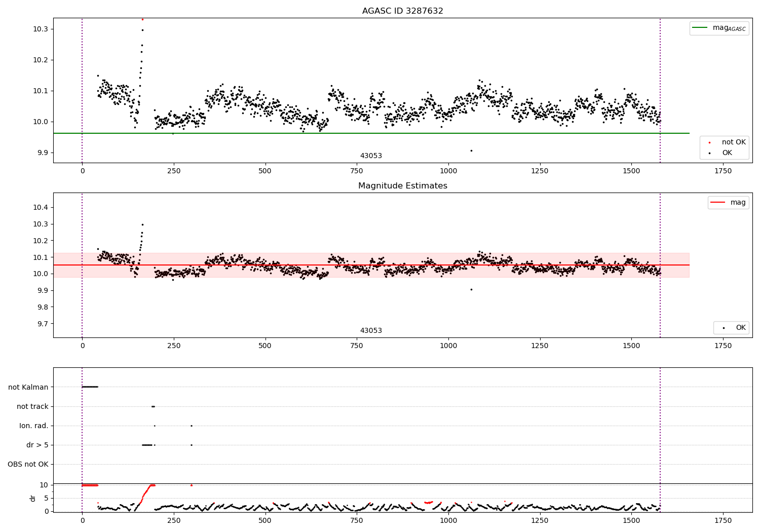760x532 pixels.
Task: Click the 'OBS not OK' axis label
Action: click(28, 464)
